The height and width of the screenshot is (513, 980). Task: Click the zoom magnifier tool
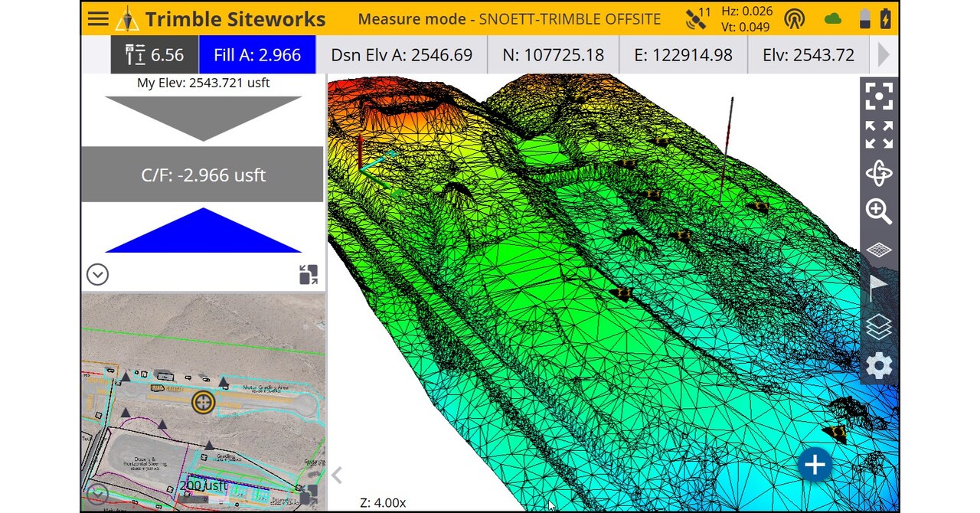tap(878, 212)
